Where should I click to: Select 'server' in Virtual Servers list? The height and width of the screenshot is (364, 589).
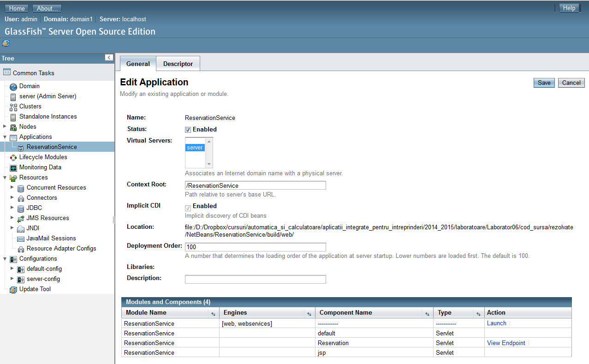(195, 148)
